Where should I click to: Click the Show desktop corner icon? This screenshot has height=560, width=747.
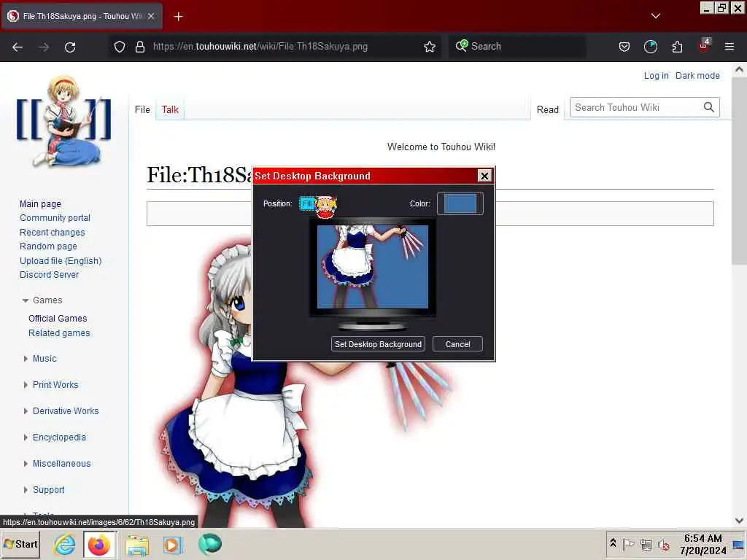tap(739, 544)
